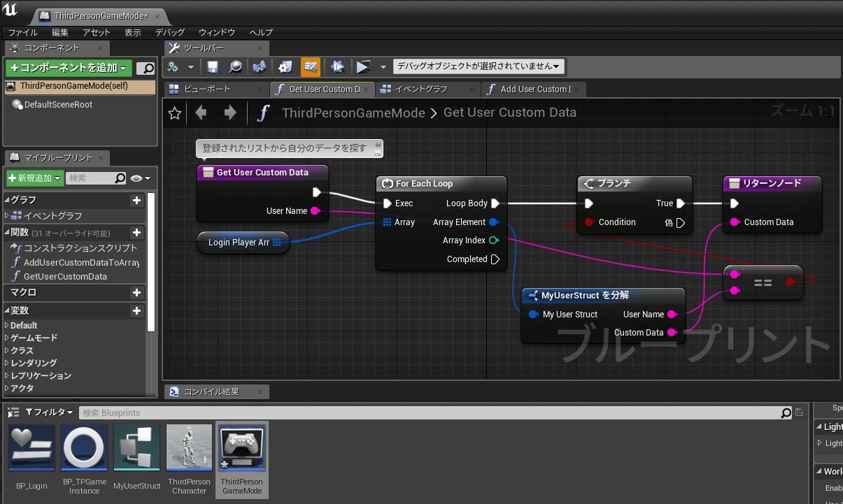The height and width of the screenshot is (504, 843).
Task: Click the Play toolbar icon
Action: [x=362, y=66]
